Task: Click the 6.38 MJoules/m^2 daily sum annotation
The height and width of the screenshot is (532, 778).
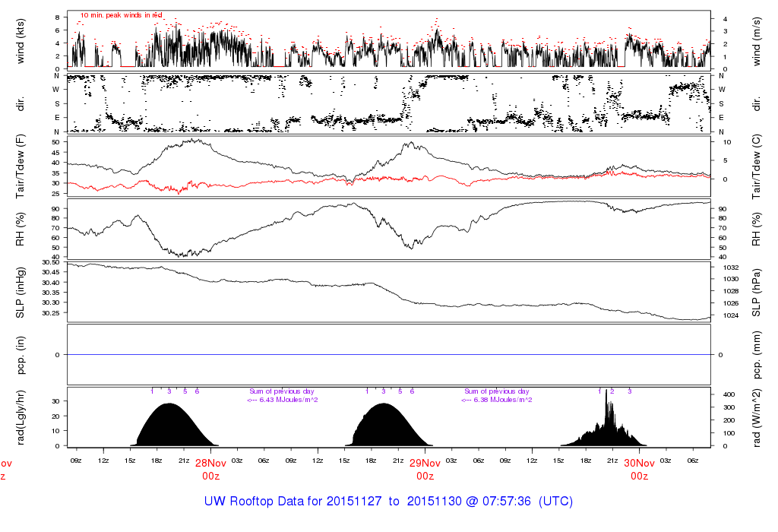Action: point(496,400)
